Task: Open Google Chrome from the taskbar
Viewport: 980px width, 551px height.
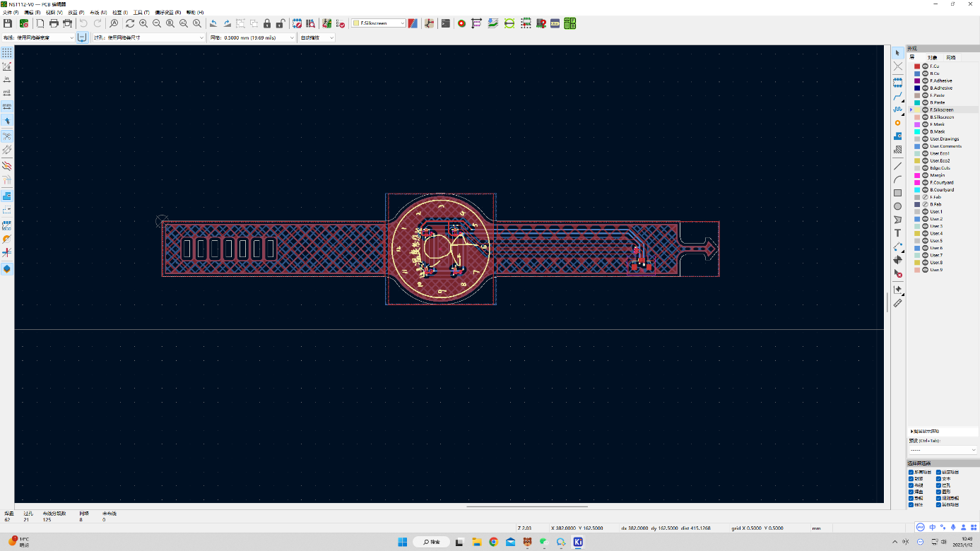Action: pos(493,542)
